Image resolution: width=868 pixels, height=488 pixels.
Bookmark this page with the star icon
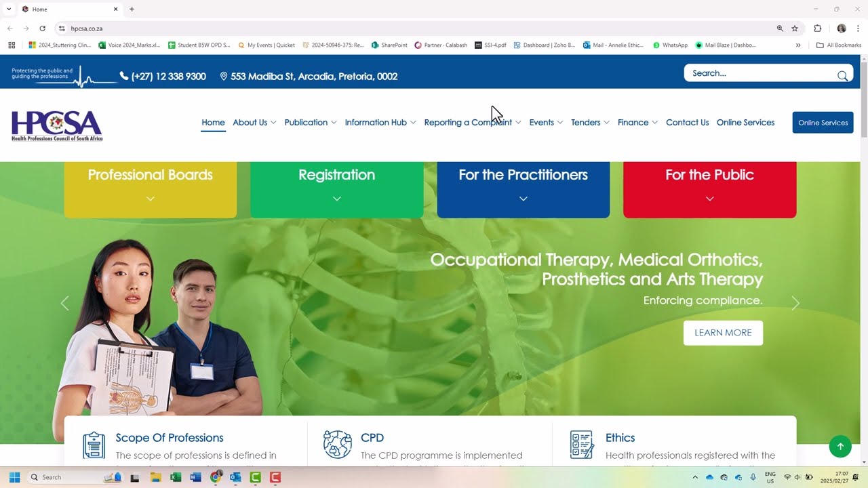pos(795,28)
